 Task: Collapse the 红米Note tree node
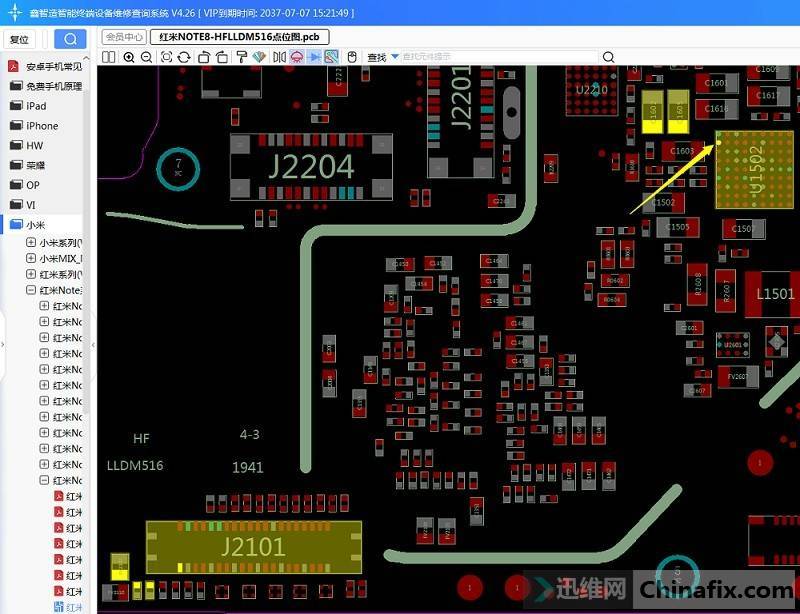click(31, 290)
